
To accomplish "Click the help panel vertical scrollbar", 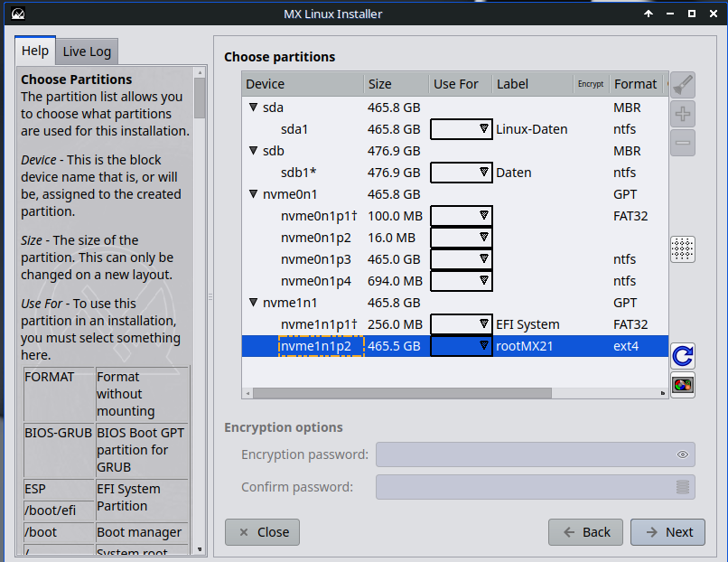I will point(200,98).
